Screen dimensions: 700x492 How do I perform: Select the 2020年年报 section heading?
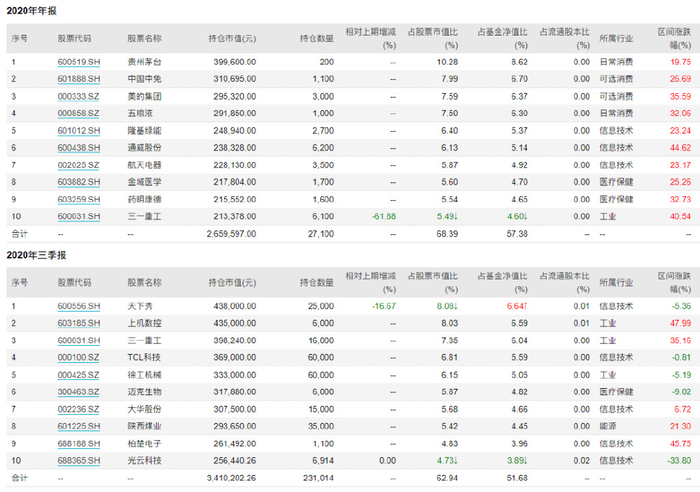tap(32, 11)
